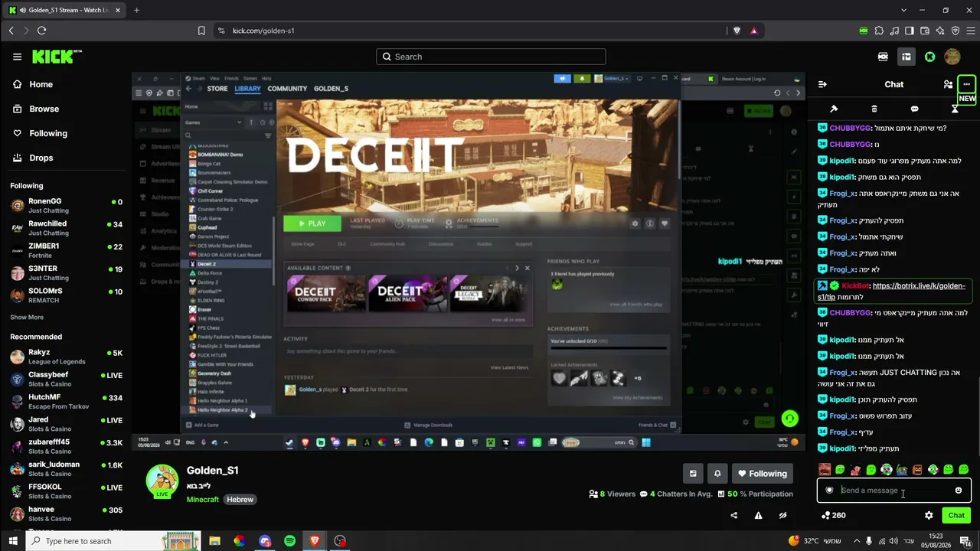Viewport: 980px width, 551px height.
Task: Report the stream via warning icon
Action: (x=759, y=516)
